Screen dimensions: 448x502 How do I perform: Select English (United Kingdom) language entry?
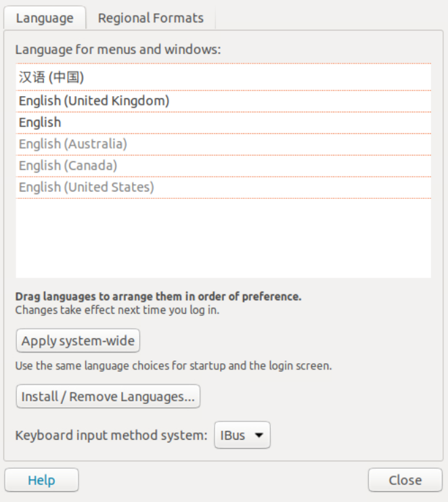pos(94,101)
